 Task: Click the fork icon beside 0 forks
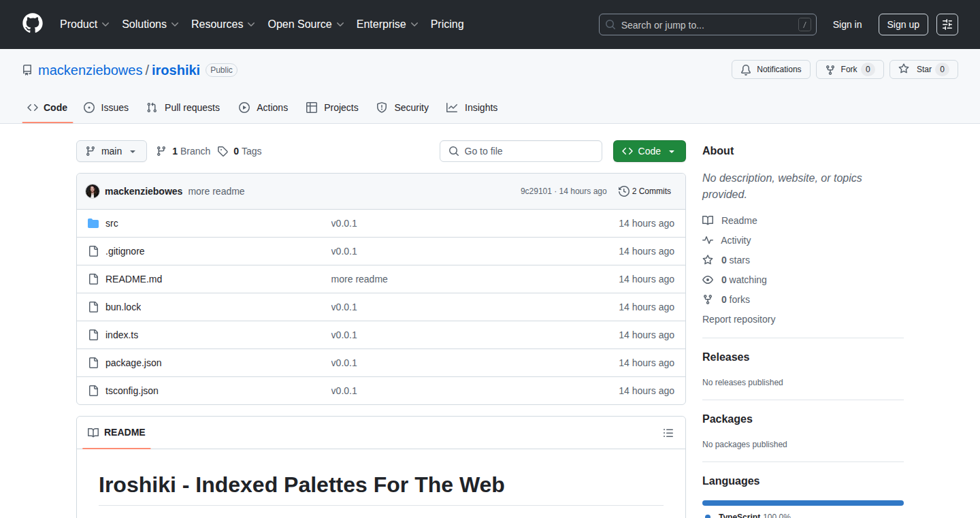(x=708, y=300)
